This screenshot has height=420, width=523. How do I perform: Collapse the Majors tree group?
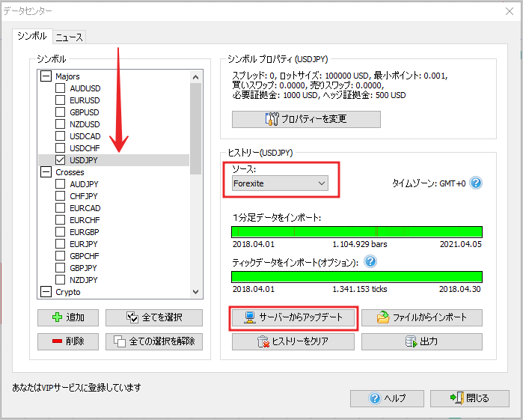coord(46,76)
